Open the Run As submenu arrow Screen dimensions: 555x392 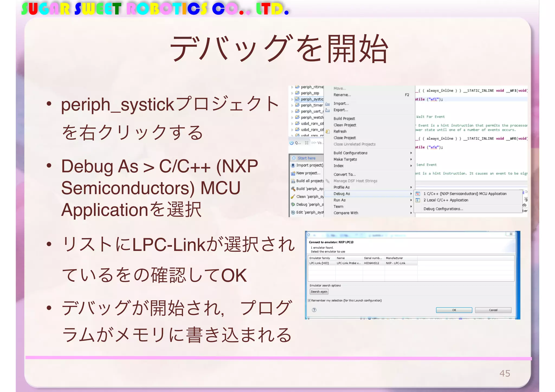pyautogui.click(x=411, y=200)
